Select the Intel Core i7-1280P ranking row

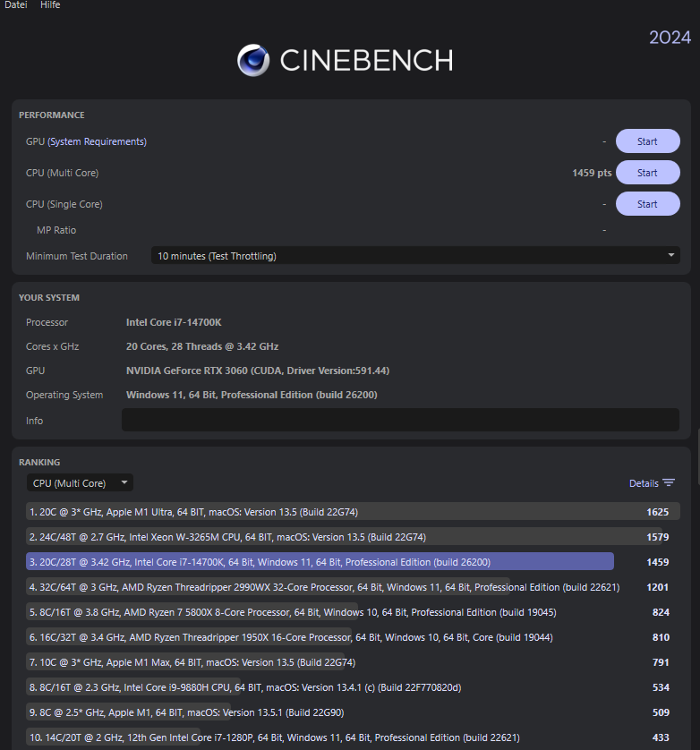coord(353,737)
